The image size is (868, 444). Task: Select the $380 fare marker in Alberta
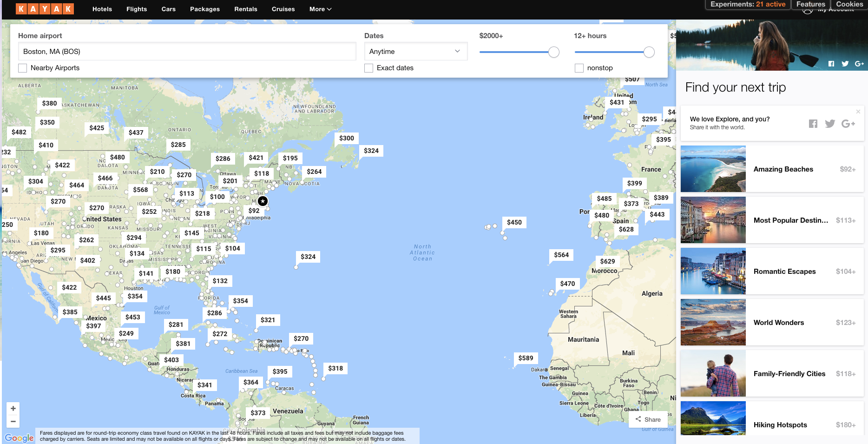pyautogui.click(x=49, y=103)
